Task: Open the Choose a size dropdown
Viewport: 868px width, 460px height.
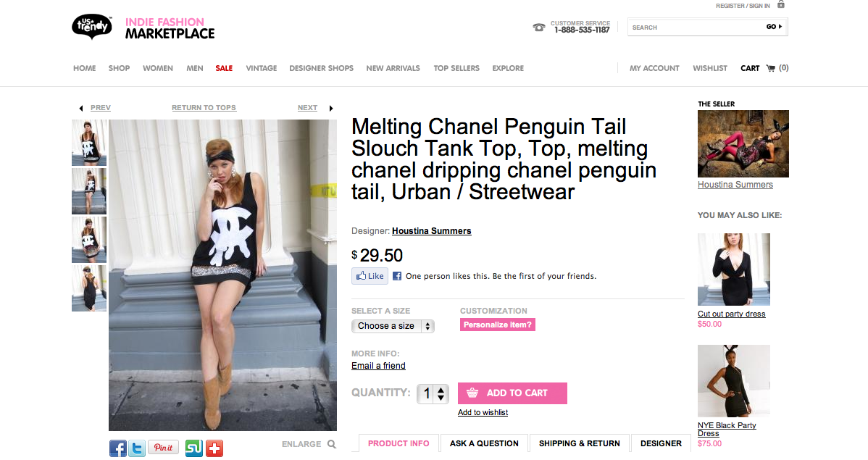Action: tap(393, 326)
